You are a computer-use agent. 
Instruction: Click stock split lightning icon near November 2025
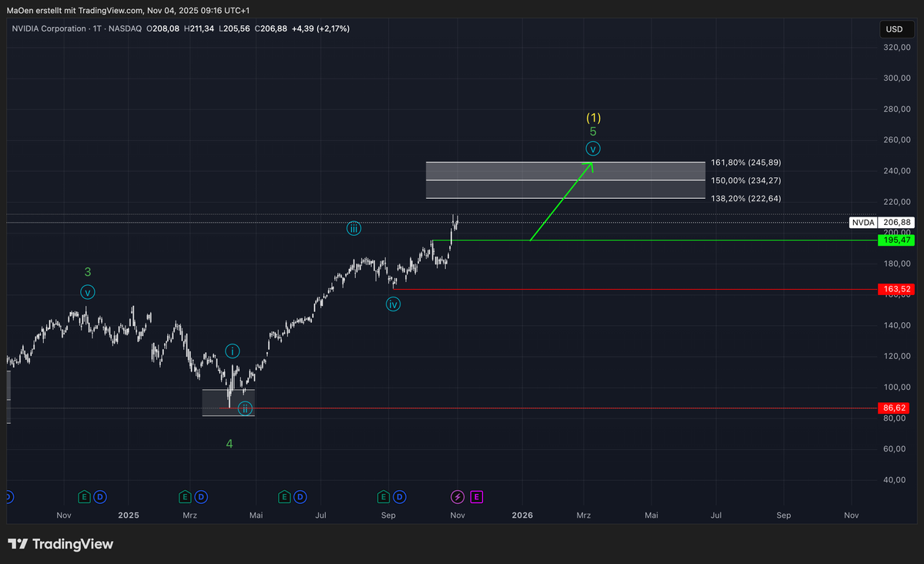click(457, 497)
